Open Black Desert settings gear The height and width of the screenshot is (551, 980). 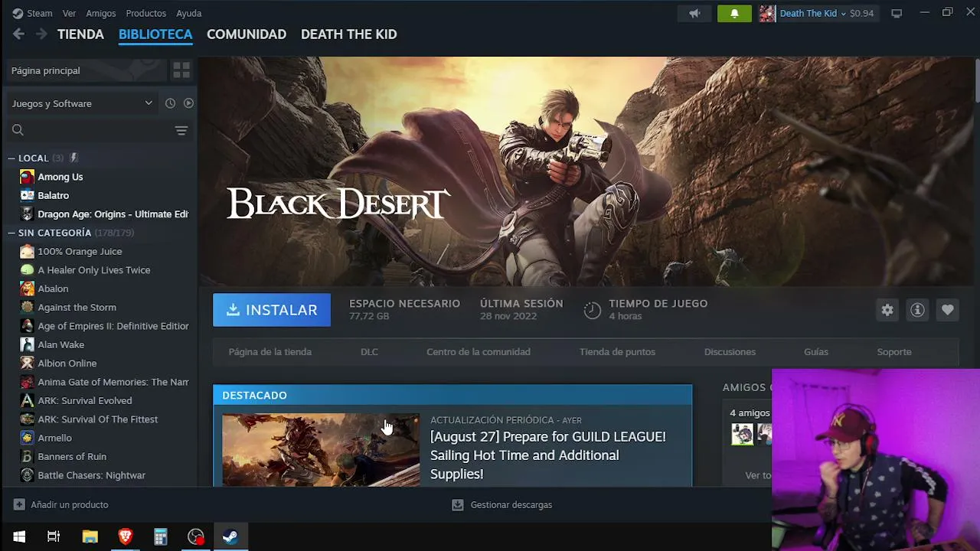pos(887,310)
